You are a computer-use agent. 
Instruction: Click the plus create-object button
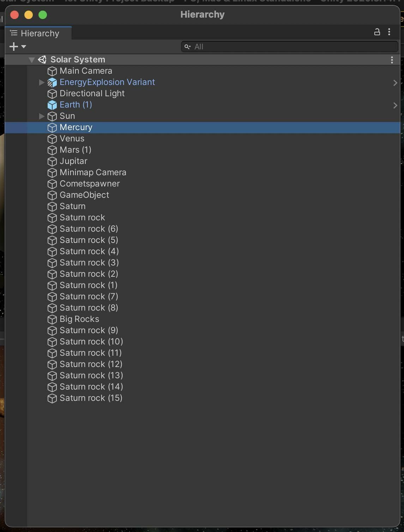point(13,47)
